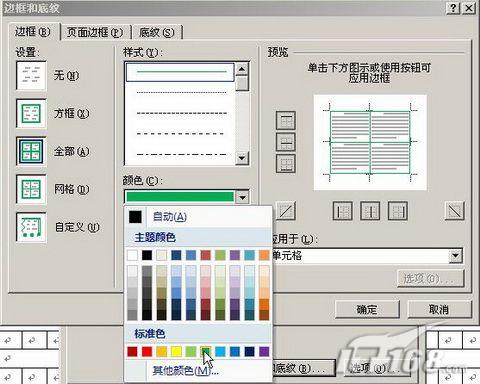Click the 取消 Cancel button
This screenshot has width=480, height=384.
[x=439, y=310]
